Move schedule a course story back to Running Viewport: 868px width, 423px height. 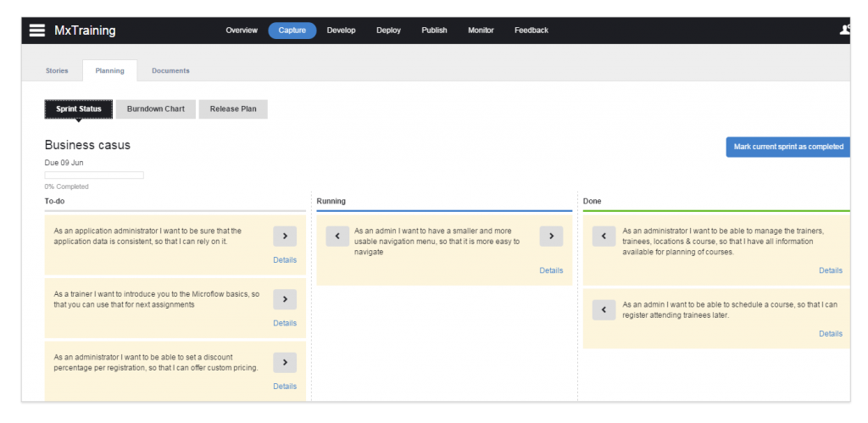604,310
